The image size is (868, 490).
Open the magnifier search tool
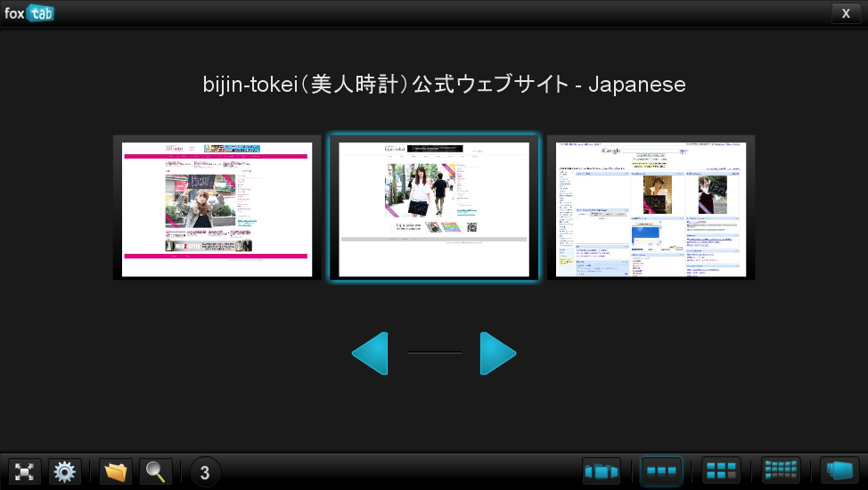156,471
